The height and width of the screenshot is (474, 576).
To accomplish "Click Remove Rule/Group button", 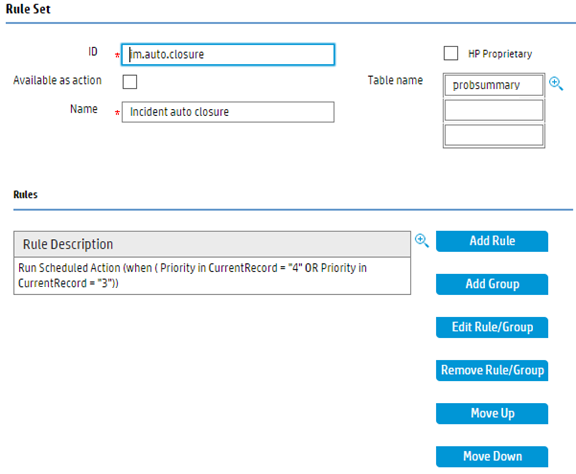I will (x=492, y=370).
